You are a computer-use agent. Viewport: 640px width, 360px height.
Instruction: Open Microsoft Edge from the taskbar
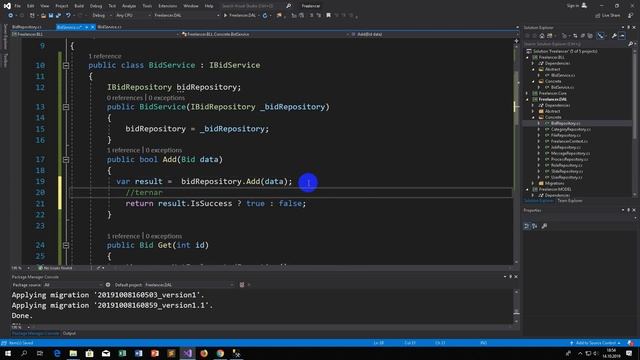57,353
